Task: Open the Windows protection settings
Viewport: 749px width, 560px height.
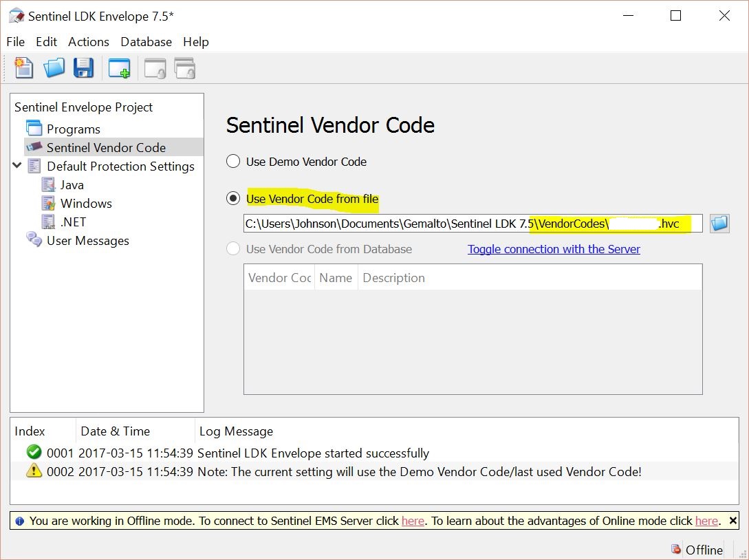Action: [85, 204]
